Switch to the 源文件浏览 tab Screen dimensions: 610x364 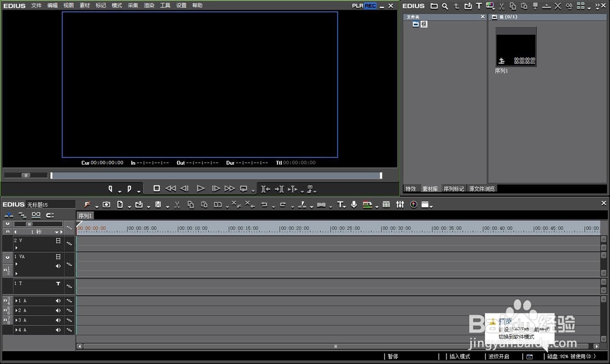[482, 188]
